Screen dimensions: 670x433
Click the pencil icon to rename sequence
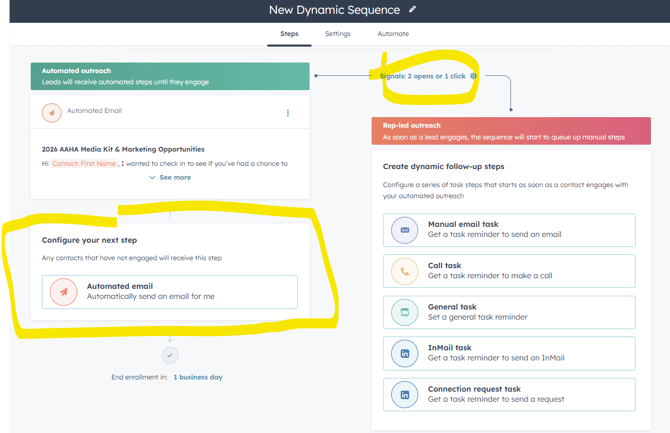click(x=413, y=10)
